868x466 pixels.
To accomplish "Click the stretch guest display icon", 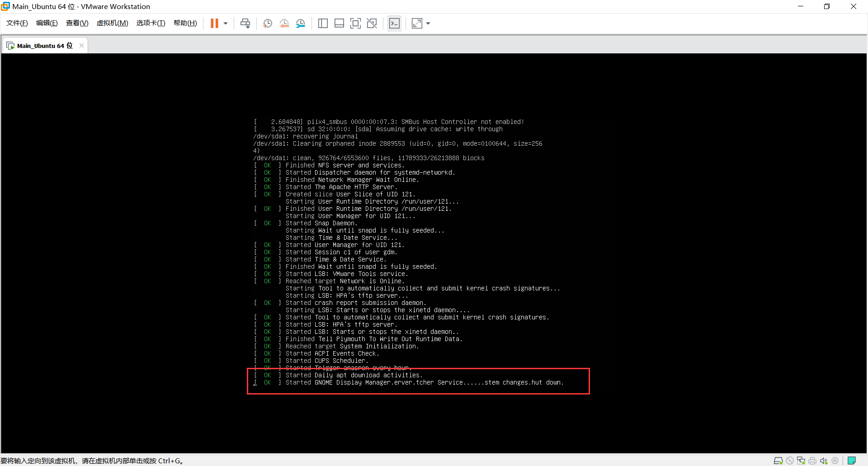I will point(417,24).
